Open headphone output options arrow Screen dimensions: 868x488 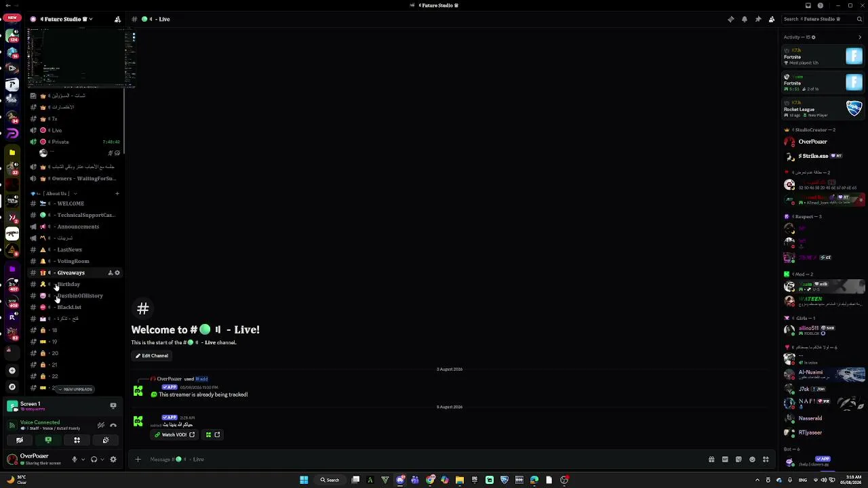point(102,460)
